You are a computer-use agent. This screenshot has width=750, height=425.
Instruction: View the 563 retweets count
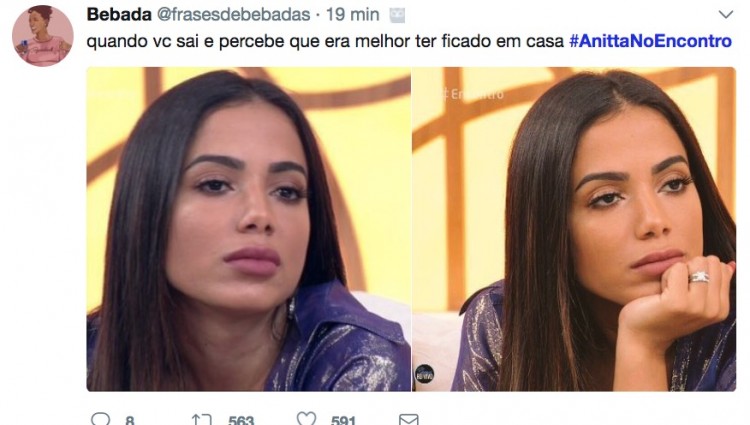click(x=241, y=420)
